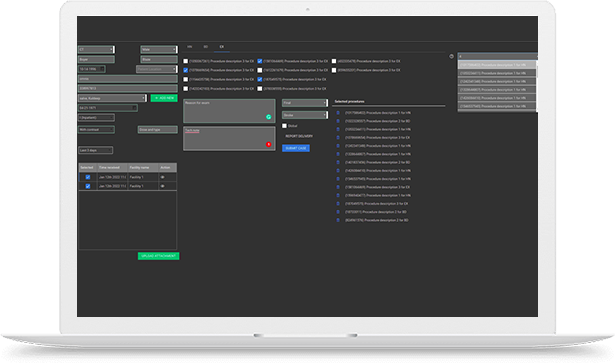Switch to the BD procedures tab
This screenshot has height=363, width=615.
pyautogui.click(x=206, y=47)
